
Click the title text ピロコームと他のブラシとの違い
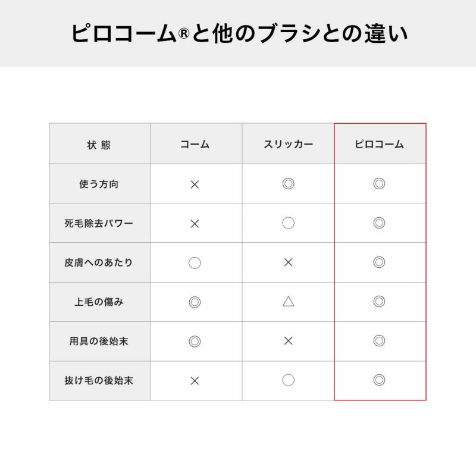(x=238, y=33)
